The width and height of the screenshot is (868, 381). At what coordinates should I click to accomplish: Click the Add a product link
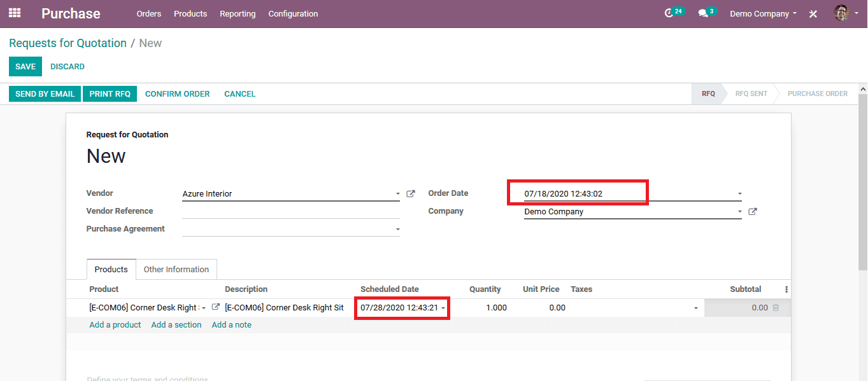click(x=115, y=325)
